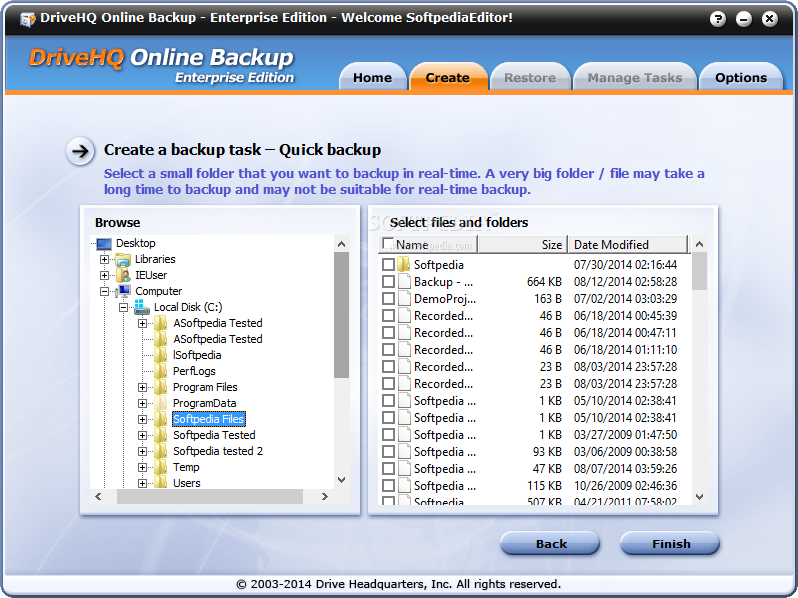
Task: Expand the Libraries node
Action: 104,260
